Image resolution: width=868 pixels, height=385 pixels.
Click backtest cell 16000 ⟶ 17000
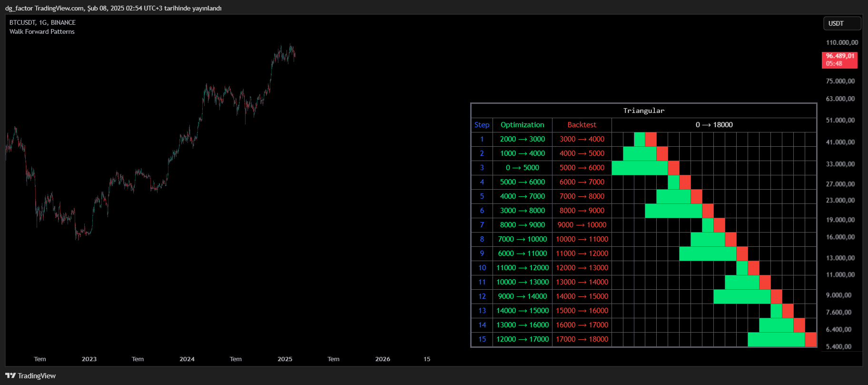pos(582,325)
